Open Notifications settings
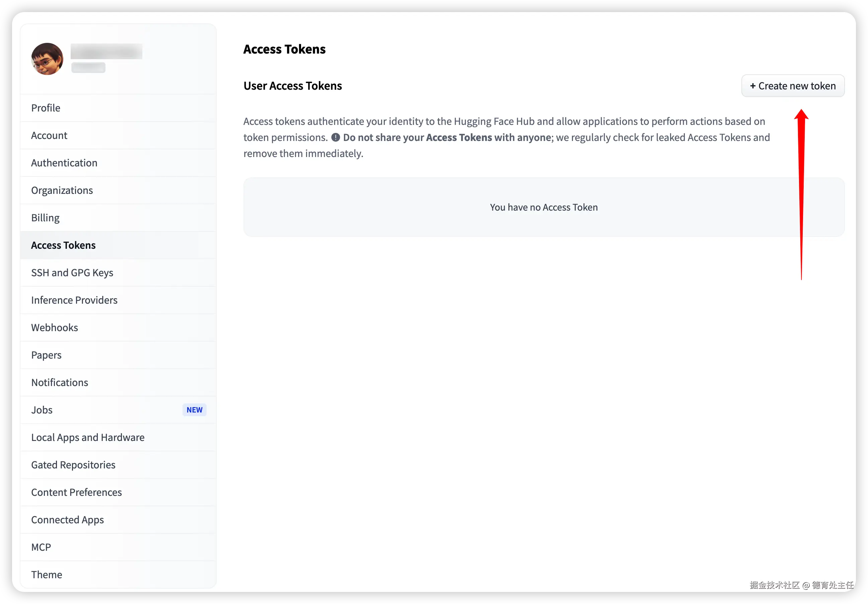This screenshot has width=868, height=604. pyautogui.click(x=59, y=382)
